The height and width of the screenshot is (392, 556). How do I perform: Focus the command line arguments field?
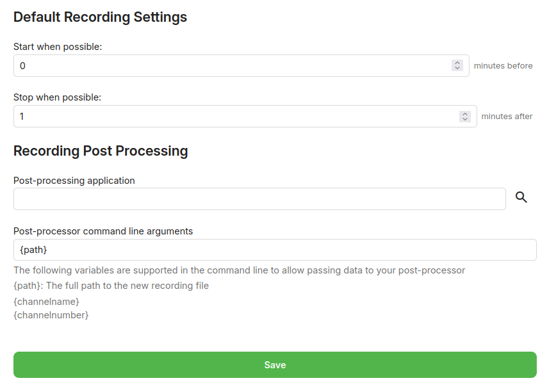click(256, 249)
